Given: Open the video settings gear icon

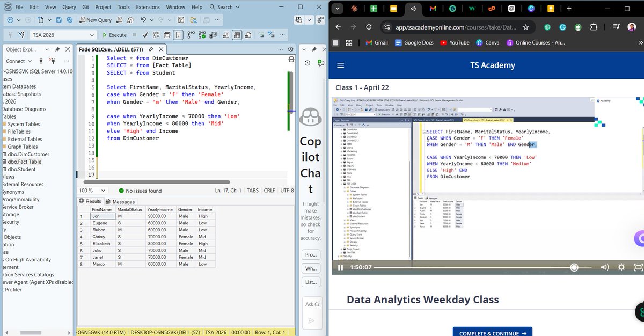Looking at the screenshot, I should pos(621,267).
